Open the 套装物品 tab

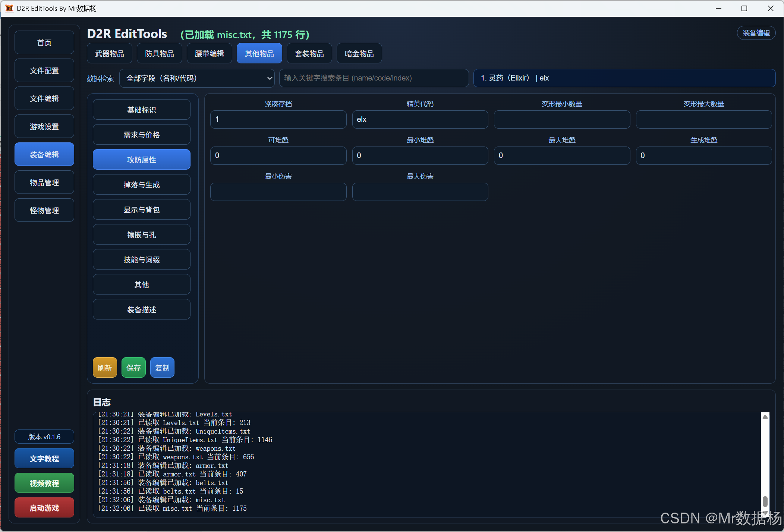[309, 54]
